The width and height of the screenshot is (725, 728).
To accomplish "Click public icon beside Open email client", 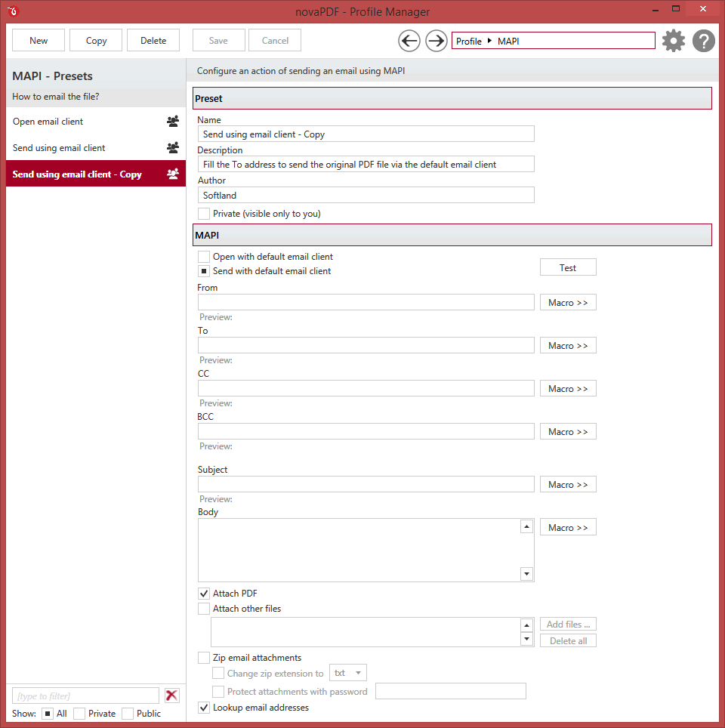I will point(173,122).
